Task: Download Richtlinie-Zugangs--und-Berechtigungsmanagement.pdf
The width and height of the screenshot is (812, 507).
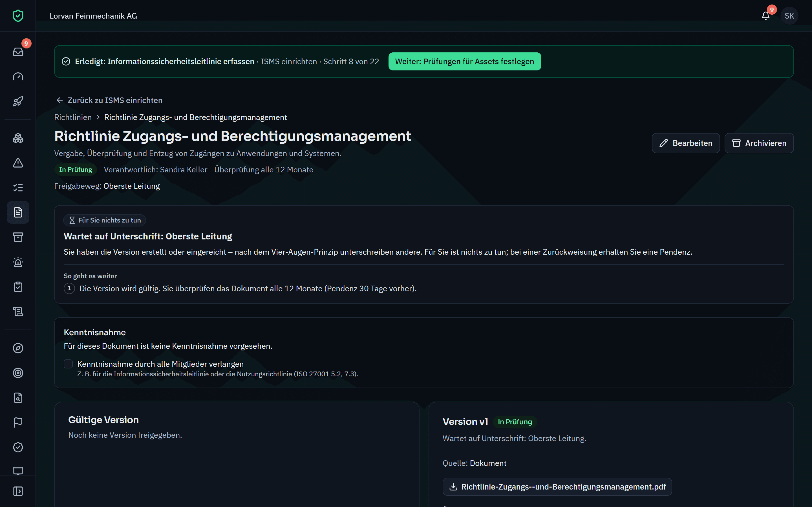Action: pyautogui.click(x=557, y=487)
